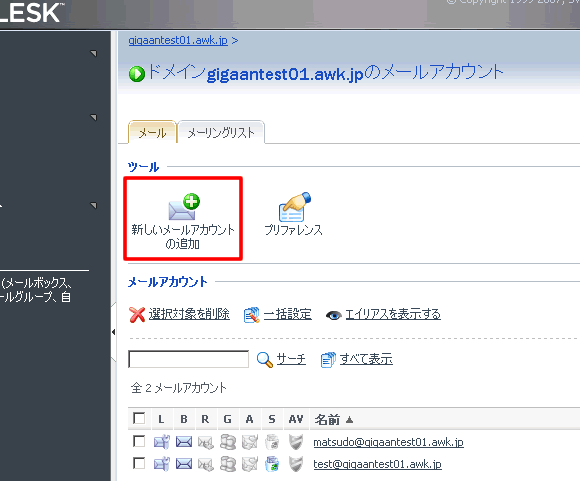
Task: Click the mail account search input field
Action: click(x=189, y=359)
